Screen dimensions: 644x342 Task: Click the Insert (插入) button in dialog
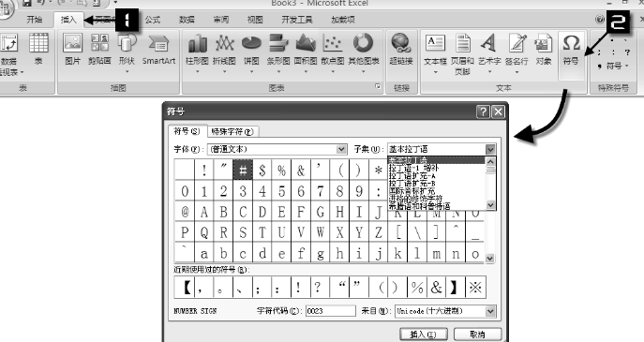click(x=424, y=334)
